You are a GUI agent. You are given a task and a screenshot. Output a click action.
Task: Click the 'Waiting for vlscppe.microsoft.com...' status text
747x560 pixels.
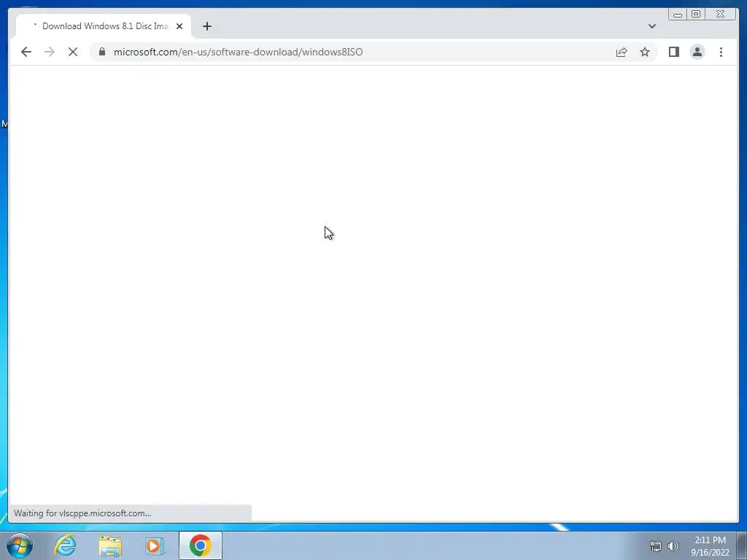click(x=82, y=513)
